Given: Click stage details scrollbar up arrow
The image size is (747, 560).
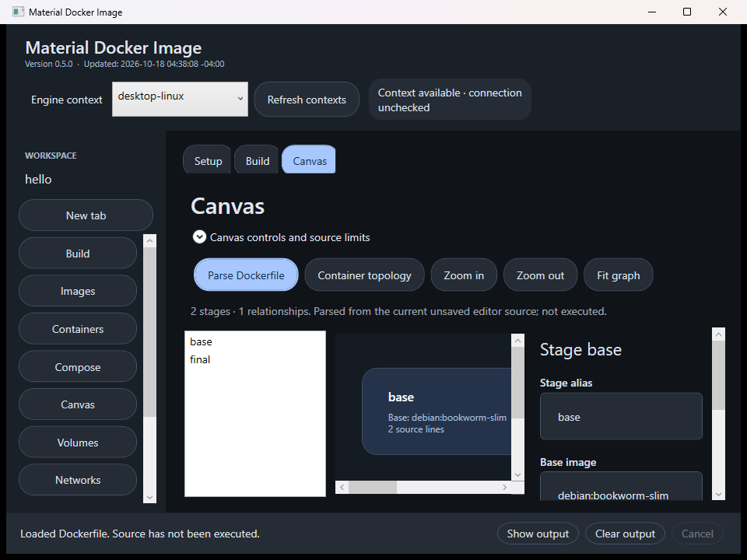Looking at the screenshot, I should (x=718, y=334).
